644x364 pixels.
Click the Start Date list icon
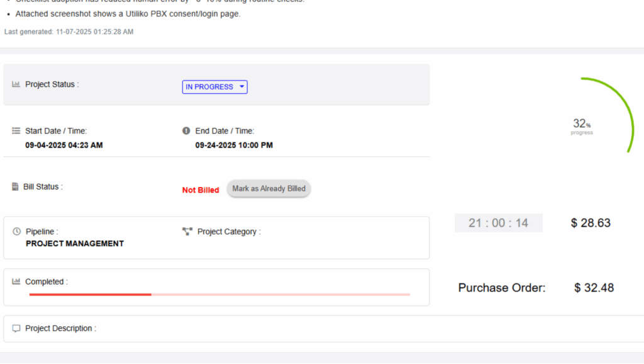click(x=16, y=131)
